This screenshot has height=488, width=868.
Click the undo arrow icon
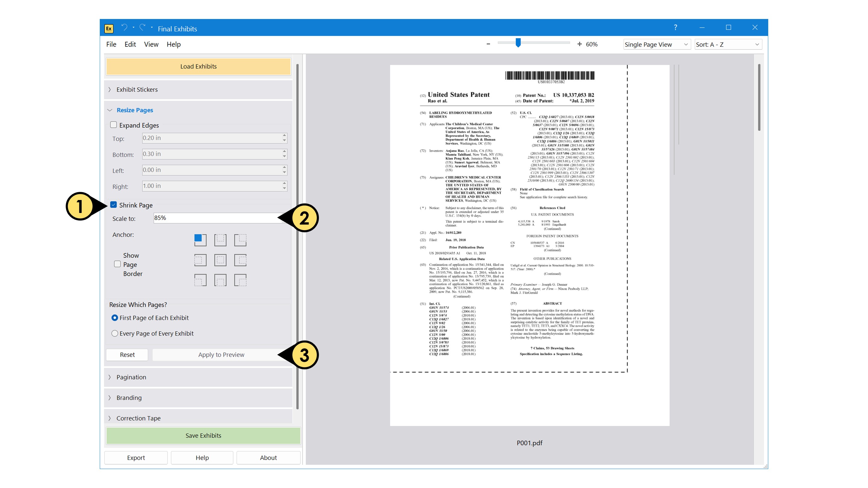coord(124,28)
